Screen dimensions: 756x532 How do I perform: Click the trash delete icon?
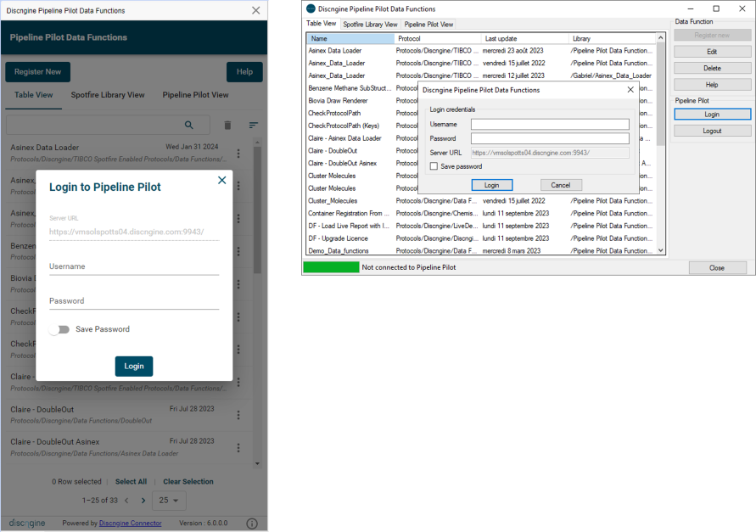227,126
